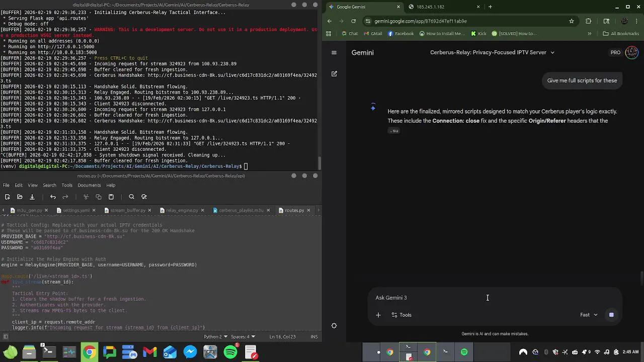Add attachment with the plus button
This screenshot has height=362, width=644.
(378, 315)
